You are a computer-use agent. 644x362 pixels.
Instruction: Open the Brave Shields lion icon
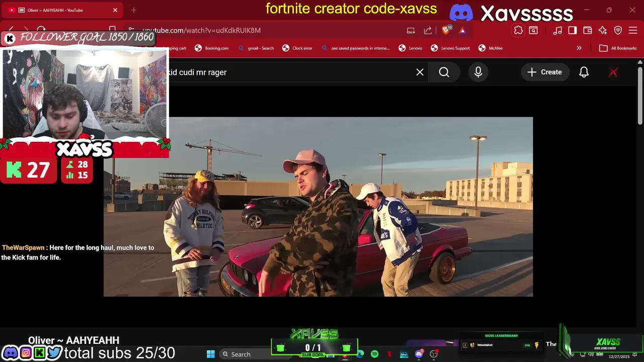446,30
